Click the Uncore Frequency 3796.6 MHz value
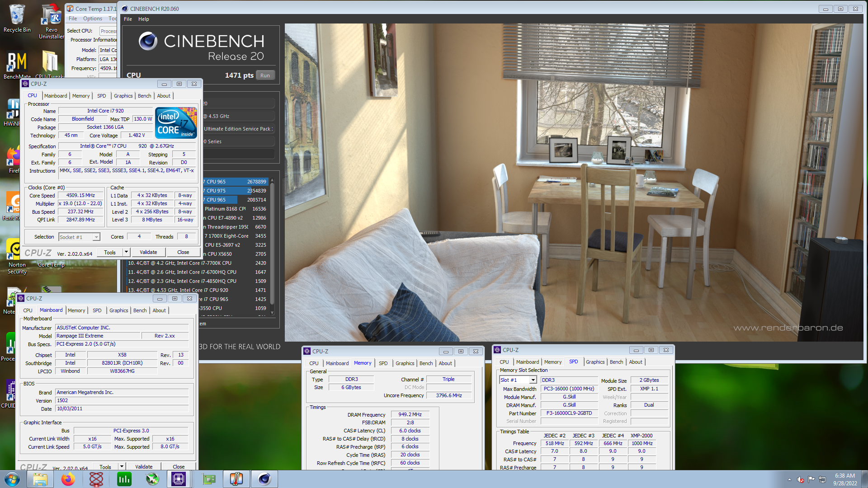868x488 pixels. click(x=449, y=395)
